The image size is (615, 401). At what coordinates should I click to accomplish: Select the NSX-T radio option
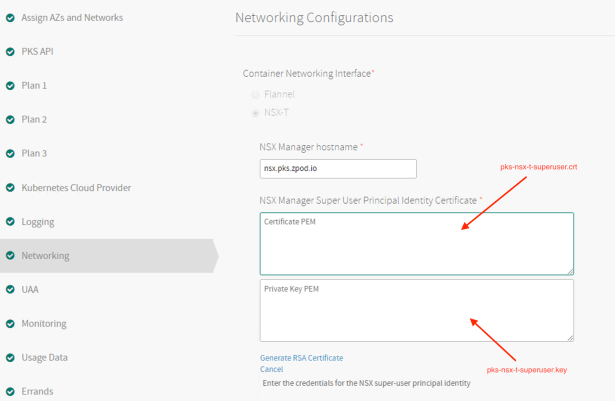[x=256, y=113]
